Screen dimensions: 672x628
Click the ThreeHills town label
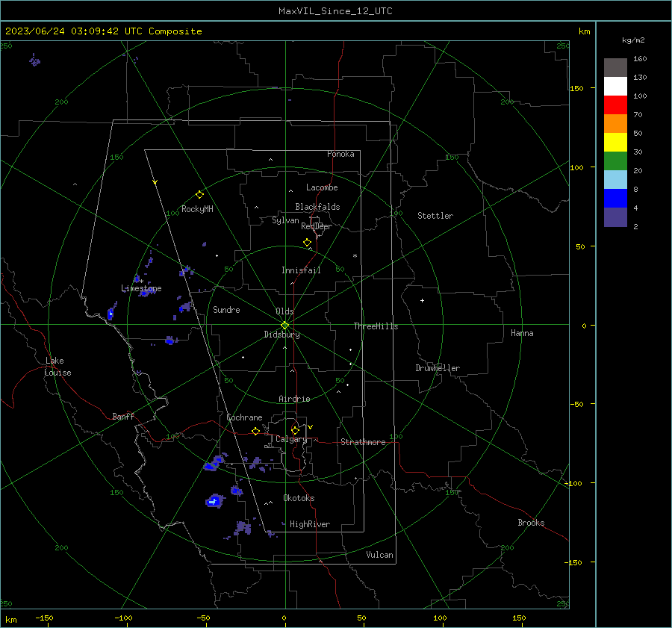point(376,326)
